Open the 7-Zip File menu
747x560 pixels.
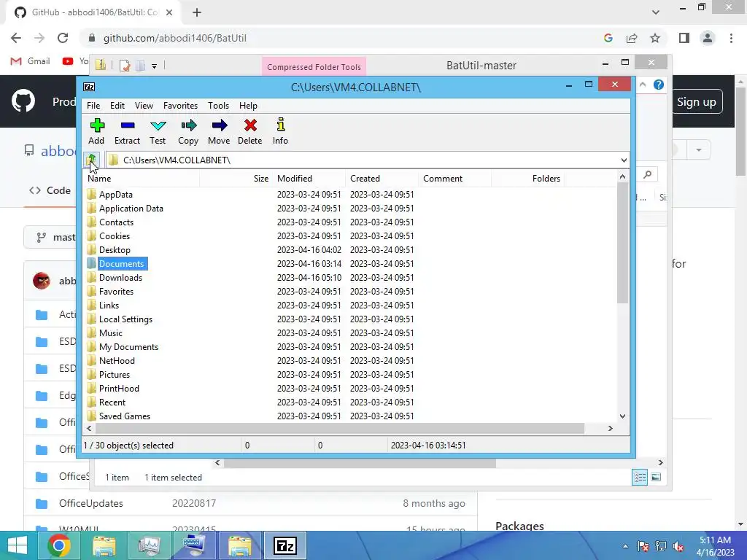click(93, 106)
